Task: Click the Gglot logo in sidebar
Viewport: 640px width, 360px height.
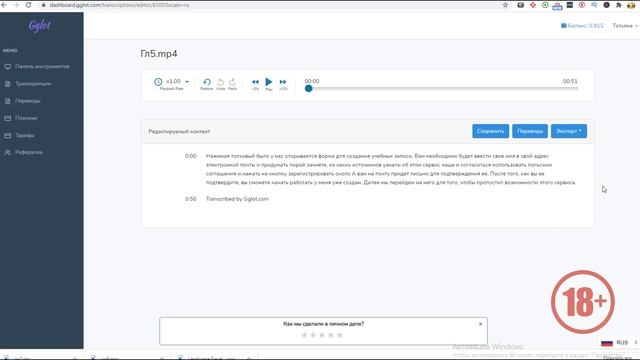Action: coord(40,26)
